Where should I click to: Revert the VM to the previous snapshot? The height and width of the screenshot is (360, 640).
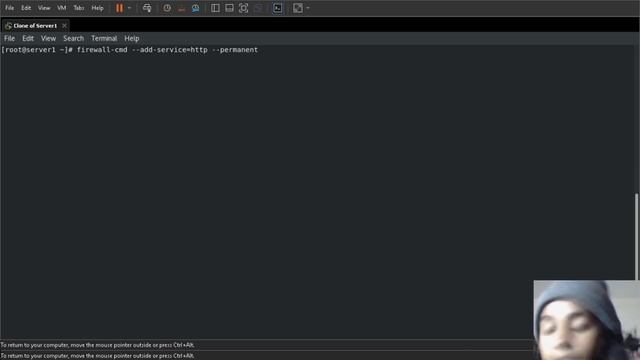point(181,8)
